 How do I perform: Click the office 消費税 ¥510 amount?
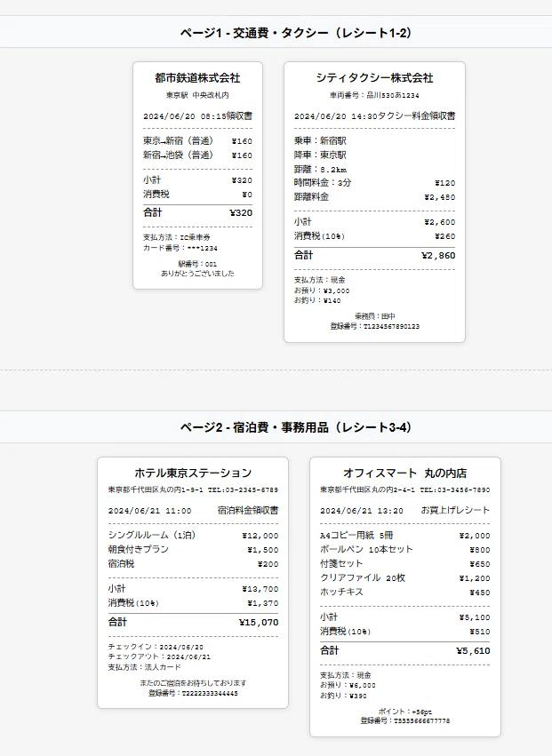coord(480,632)
